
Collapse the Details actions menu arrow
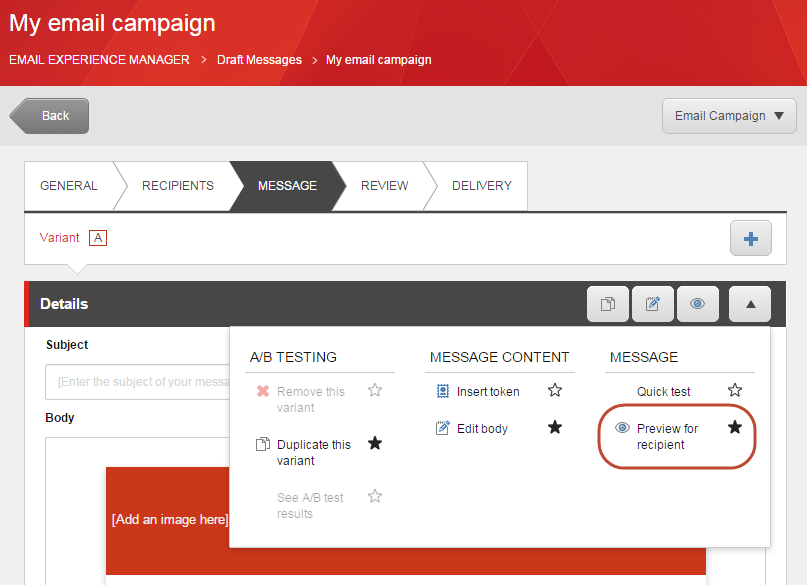coord(750,304)
